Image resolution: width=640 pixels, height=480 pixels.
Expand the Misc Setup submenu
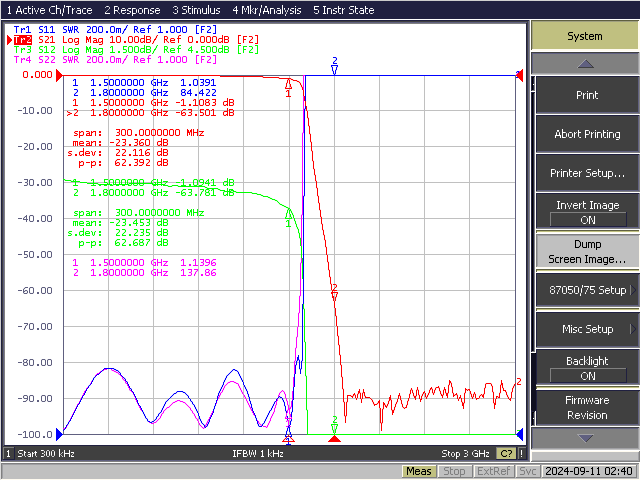[x=587, y=329]
